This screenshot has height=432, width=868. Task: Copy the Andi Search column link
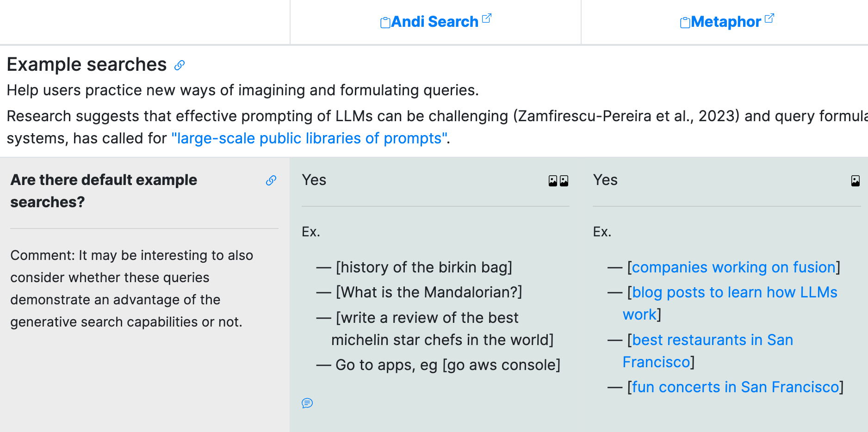385,22
